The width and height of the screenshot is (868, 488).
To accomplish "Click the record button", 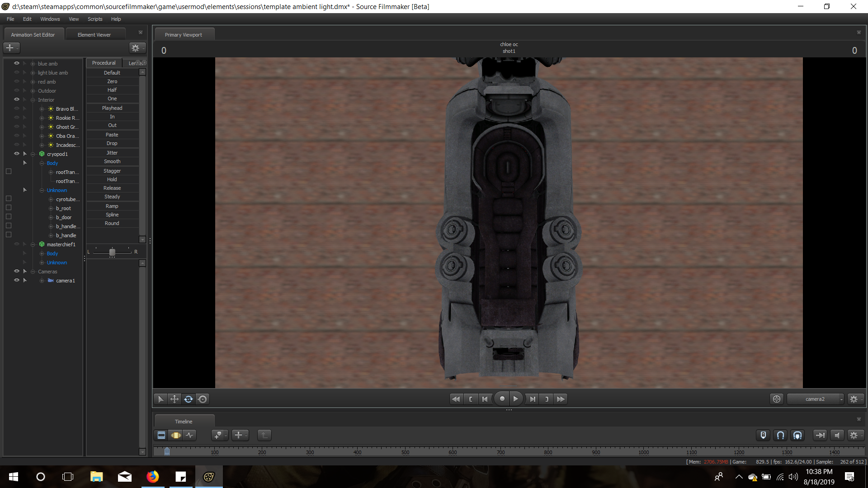I will (502, 399).
